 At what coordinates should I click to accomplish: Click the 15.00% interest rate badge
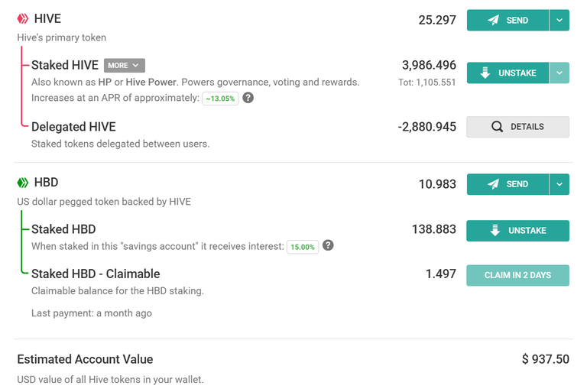coord(303,247)
